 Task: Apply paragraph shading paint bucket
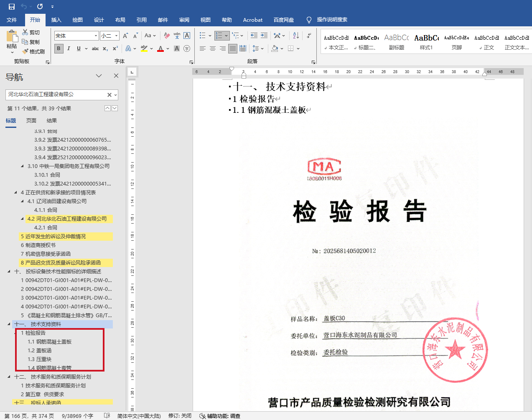point(275,48)
